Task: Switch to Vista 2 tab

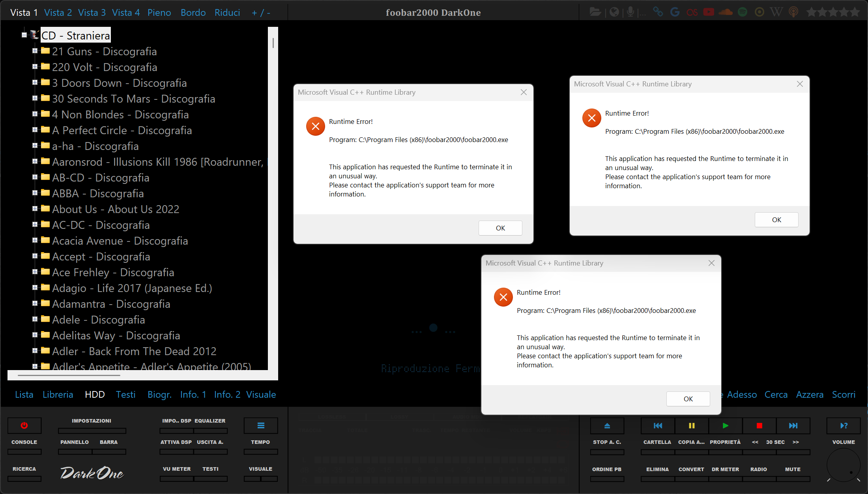Action: pyautogui.click(x=58, y=13)
